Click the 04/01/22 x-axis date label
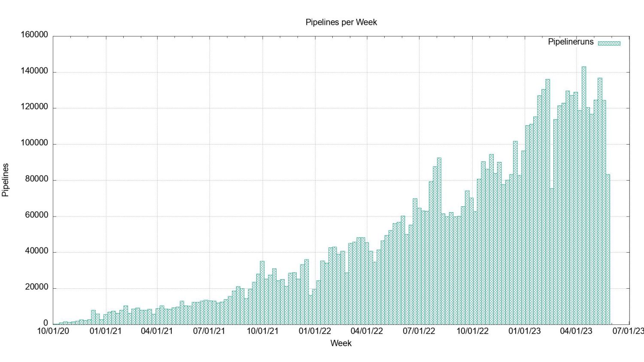The image size is (644, 362). [x=367, y=331]
